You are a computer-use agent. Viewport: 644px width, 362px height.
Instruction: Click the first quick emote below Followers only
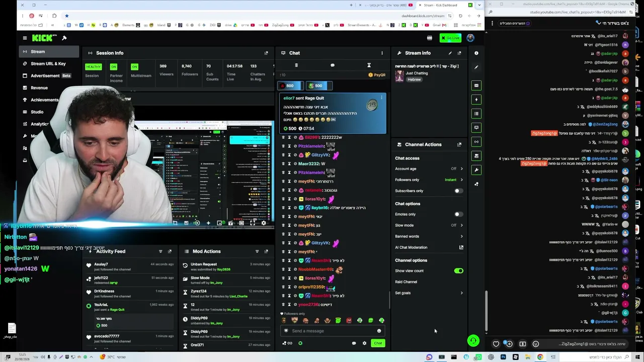tap(284, 320)
